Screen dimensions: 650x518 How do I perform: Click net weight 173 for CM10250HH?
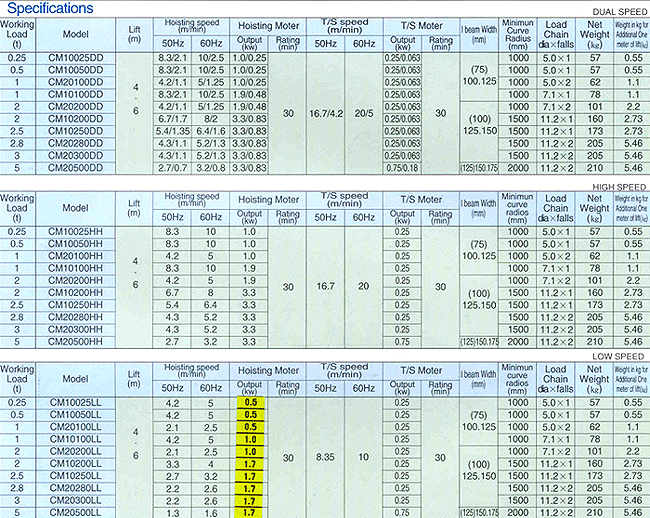[x=595, y=305]
